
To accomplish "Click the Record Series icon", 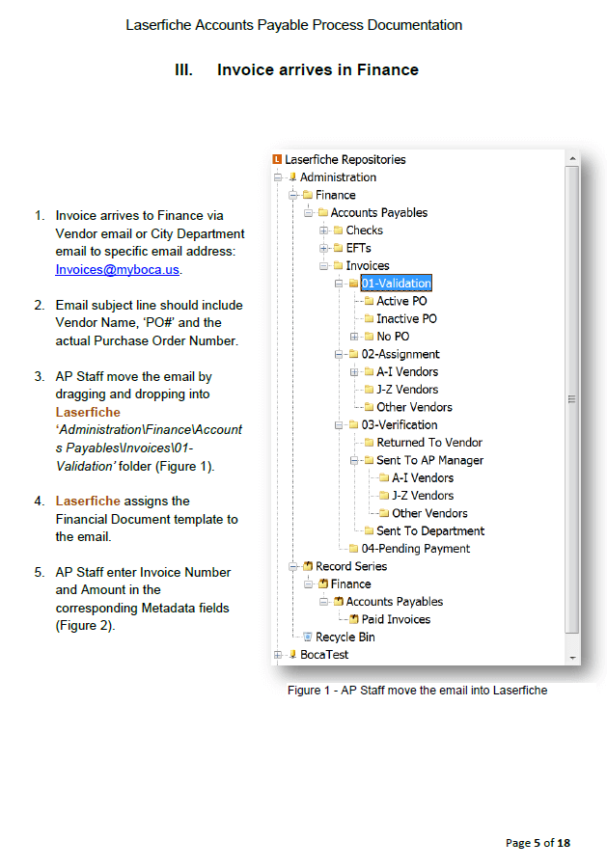I will (308, 566).
